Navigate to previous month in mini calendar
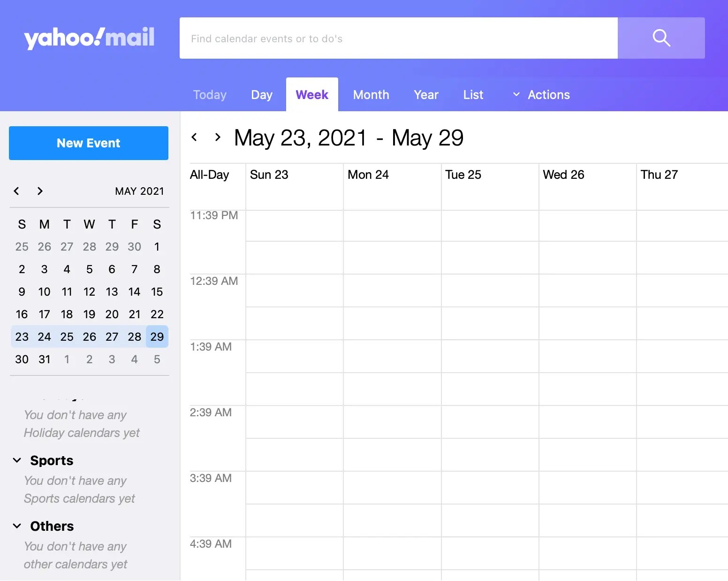The height and width of the screenshot is (581, 728). 16,191
